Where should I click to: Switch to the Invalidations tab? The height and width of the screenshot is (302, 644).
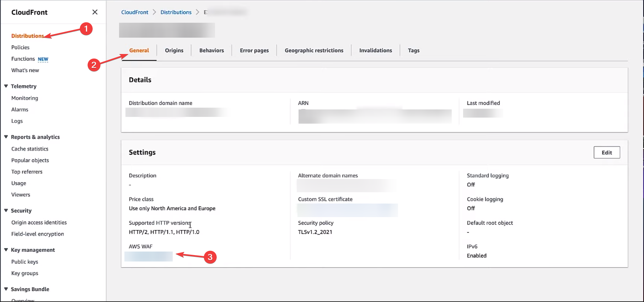click(376, 50)
